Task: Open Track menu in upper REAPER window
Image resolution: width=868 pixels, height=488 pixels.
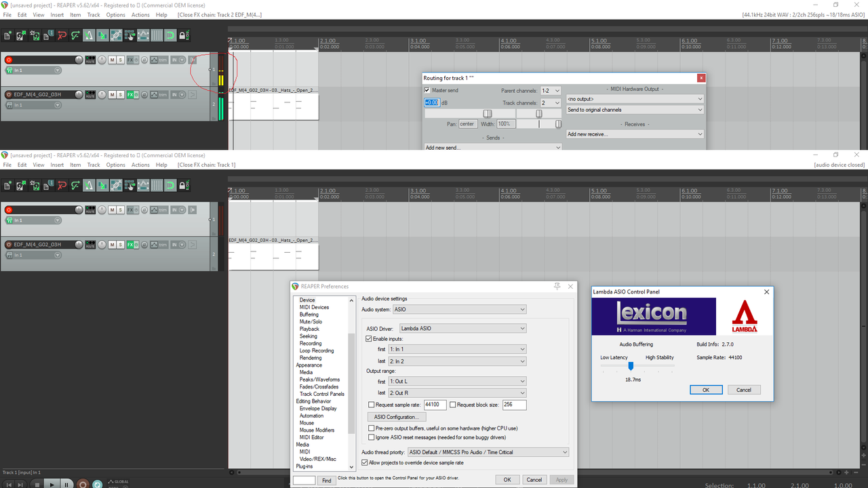Action: 94,15
